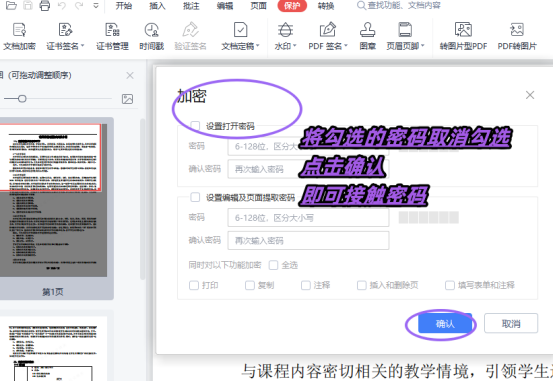Screen dimensions: 554x382
Task: Click the 页眉页脚 tool icon
Action: (x=405, y=30)
